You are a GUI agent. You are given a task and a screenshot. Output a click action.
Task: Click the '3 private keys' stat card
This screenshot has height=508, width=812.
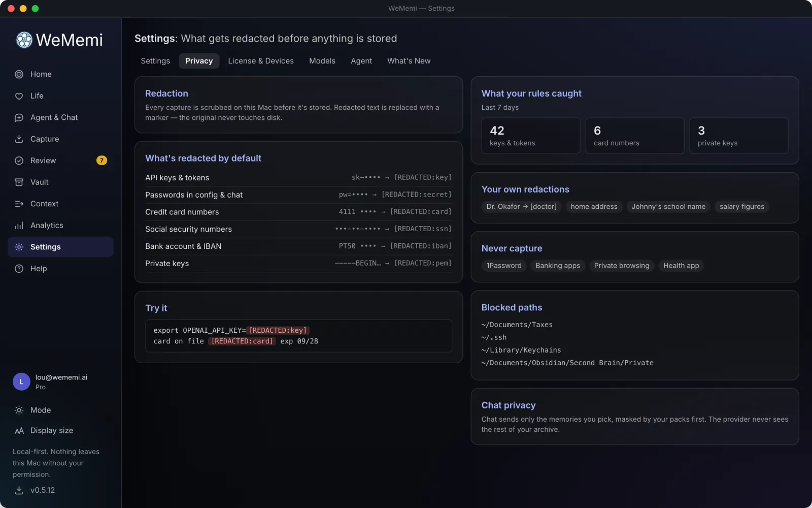(738, 136)
